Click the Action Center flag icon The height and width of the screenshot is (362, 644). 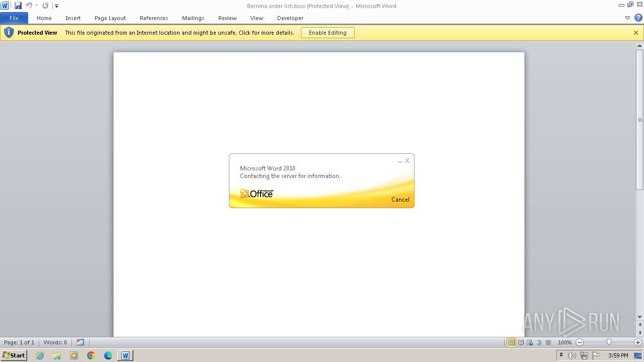[596, 355]
